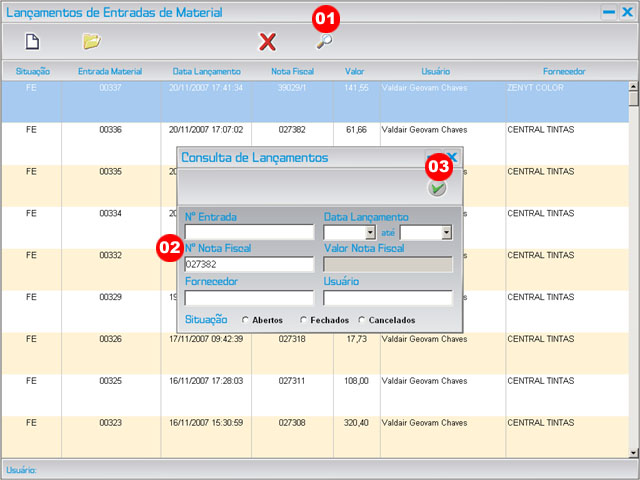Open search with the magnifier icon
This screenshot has width=640, height=480.
click(x=324, y=41)
